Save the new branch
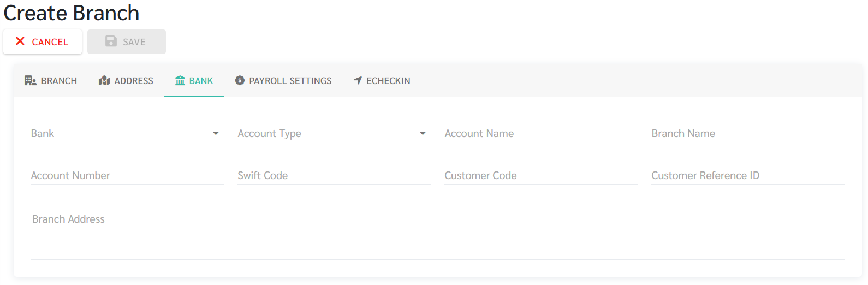The image size is (868, 285). click(x=127, y=41)
